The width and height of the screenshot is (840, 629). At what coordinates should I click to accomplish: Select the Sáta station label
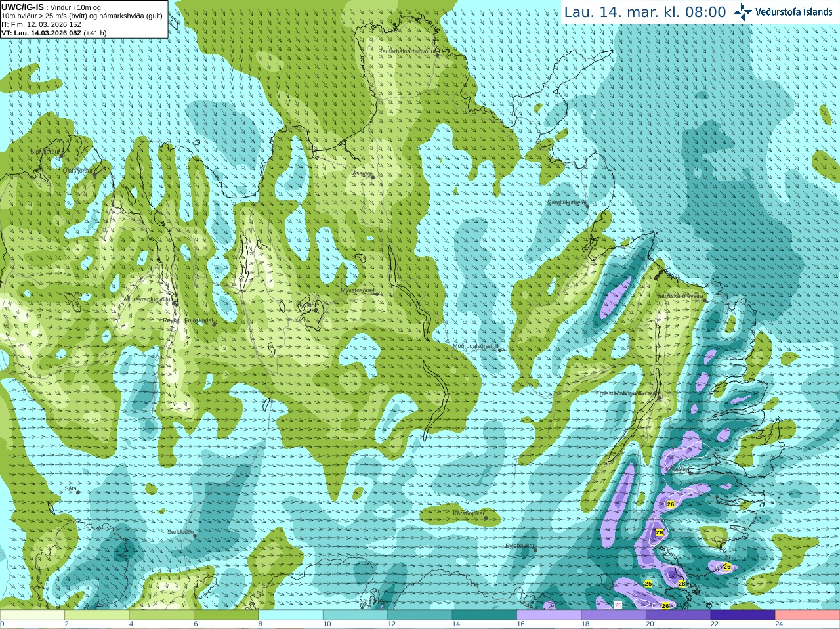[x=71, y=488]
